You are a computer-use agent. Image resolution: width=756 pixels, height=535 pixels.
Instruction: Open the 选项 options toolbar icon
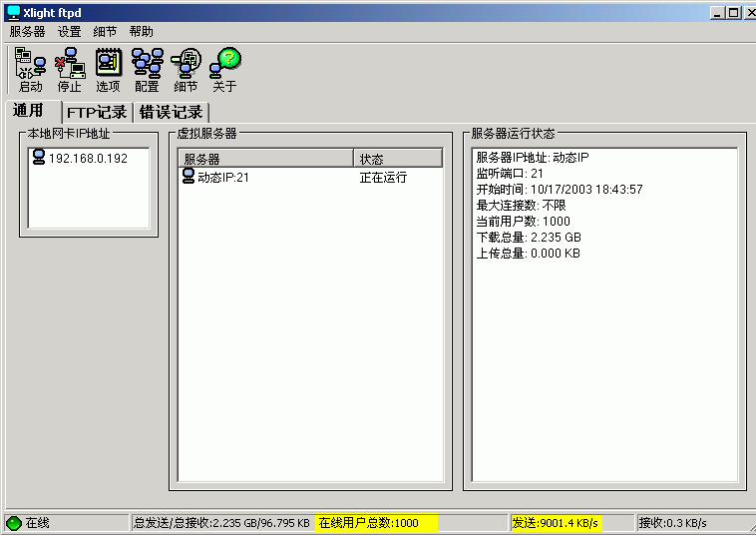click(108, 70)
